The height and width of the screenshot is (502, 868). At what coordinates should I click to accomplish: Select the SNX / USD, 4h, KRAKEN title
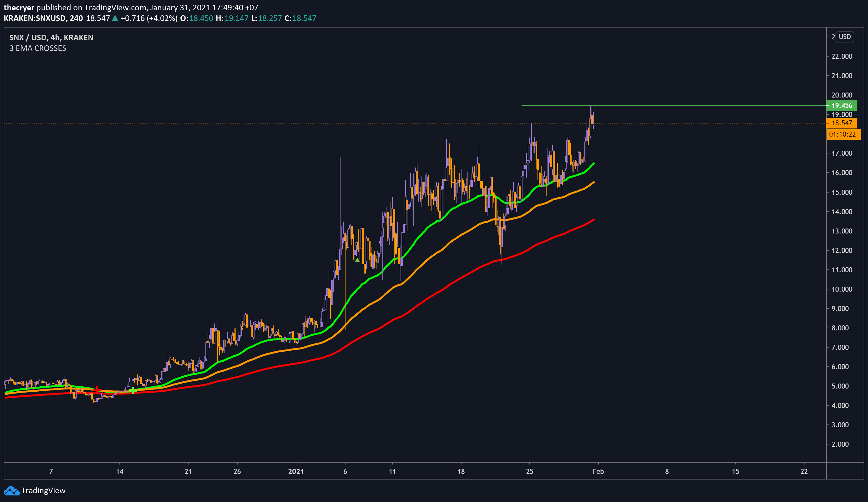click(x=51, y=38)
